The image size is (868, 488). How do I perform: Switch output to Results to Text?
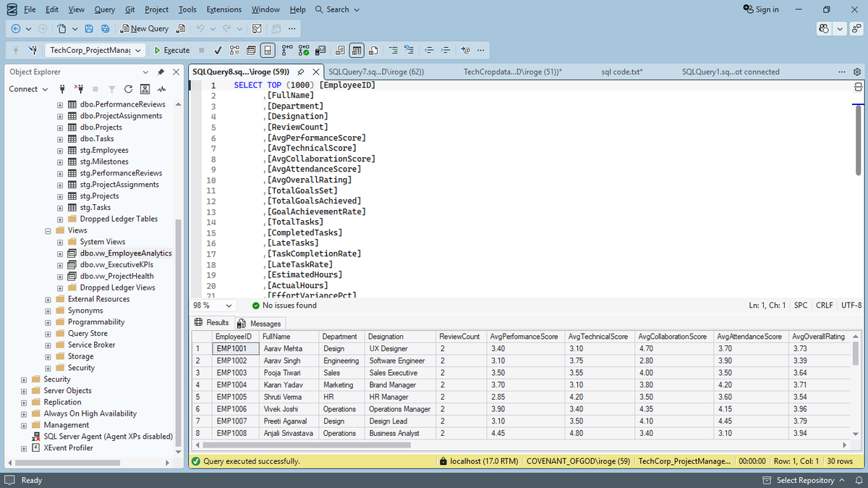pos(340,51)
